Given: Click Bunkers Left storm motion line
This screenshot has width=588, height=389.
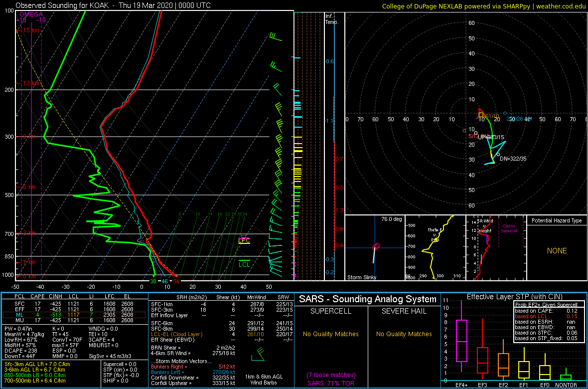Looking at the screenshot, I should tap(193, 372).
